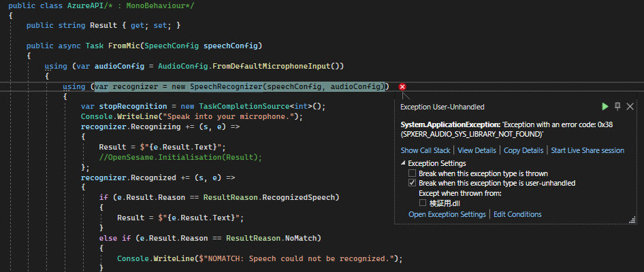
Task: Click the Result property declaration
Action: point(103,25)
